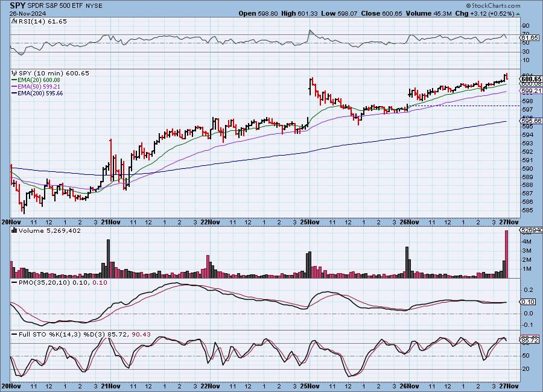Open the StockCharts.com copyright link

pos(493,5)
